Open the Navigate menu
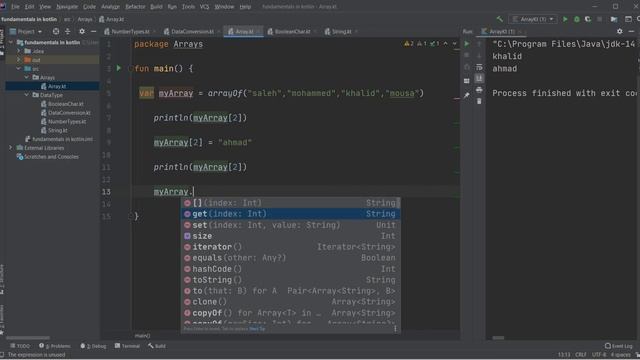Viewport: 640px width, 360px height. 67,7
